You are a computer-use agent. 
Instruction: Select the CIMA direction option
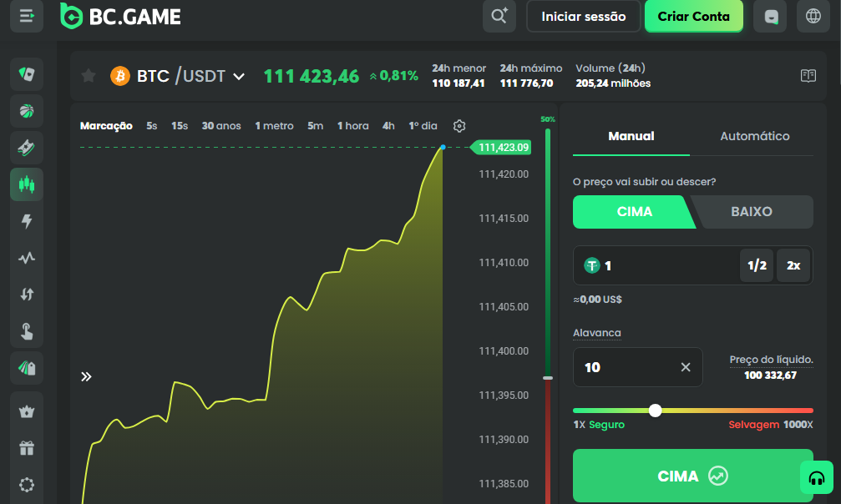tap(636, 212)
